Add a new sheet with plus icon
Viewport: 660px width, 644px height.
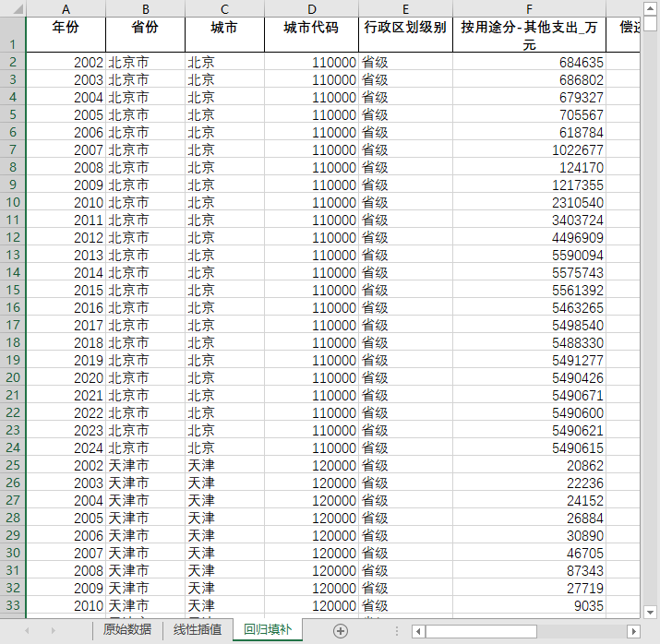[340, 630]
